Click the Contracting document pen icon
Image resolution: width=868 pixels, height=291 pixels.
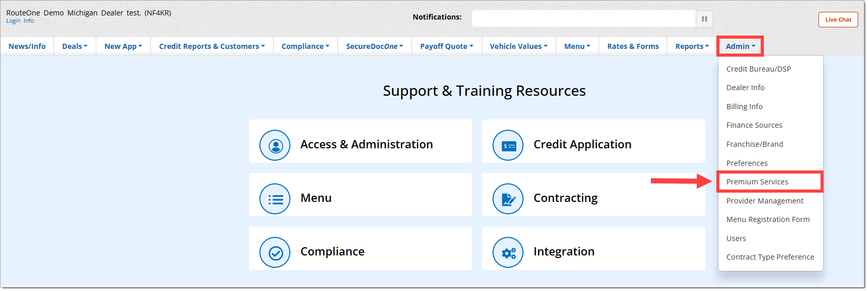coord(509,199)
